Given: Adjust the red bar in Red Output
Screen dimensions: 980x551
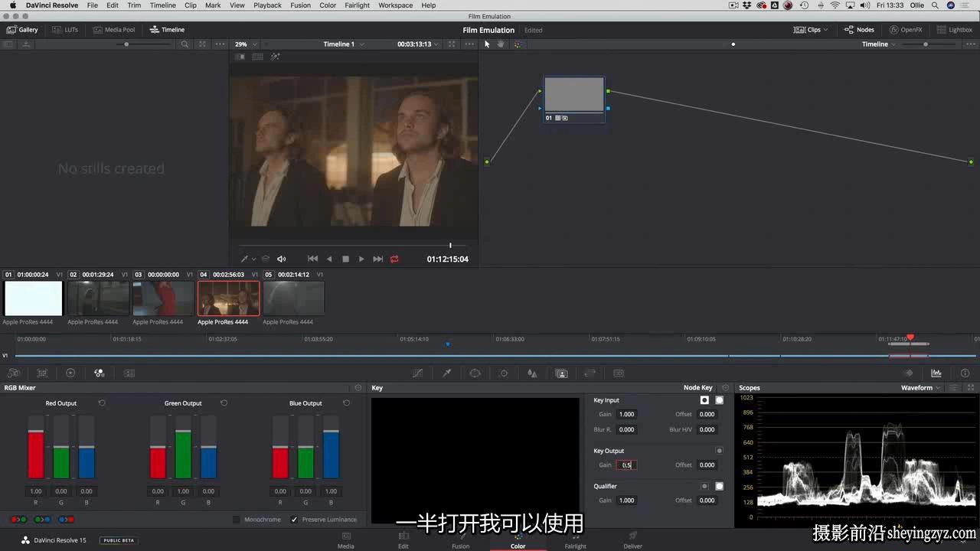Looking at the screenshot, I should click(36, 455).
